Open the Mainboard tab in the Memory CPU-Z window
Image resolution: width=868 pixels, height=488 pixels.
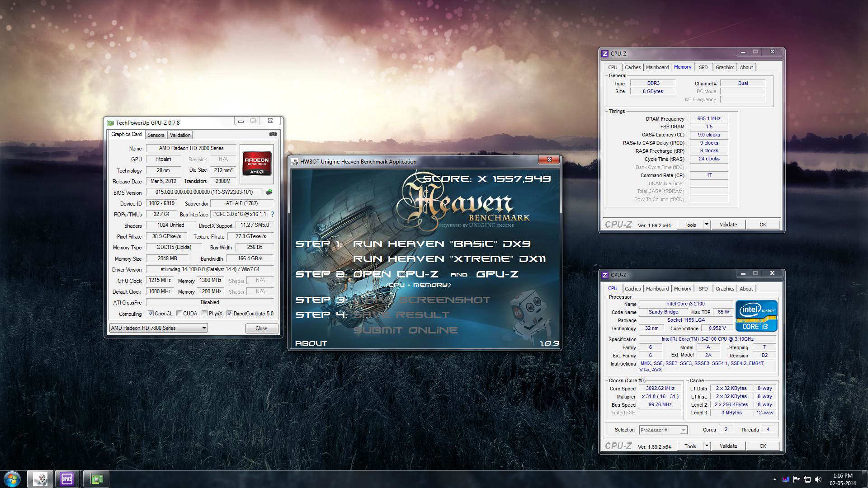pos(657,67)
